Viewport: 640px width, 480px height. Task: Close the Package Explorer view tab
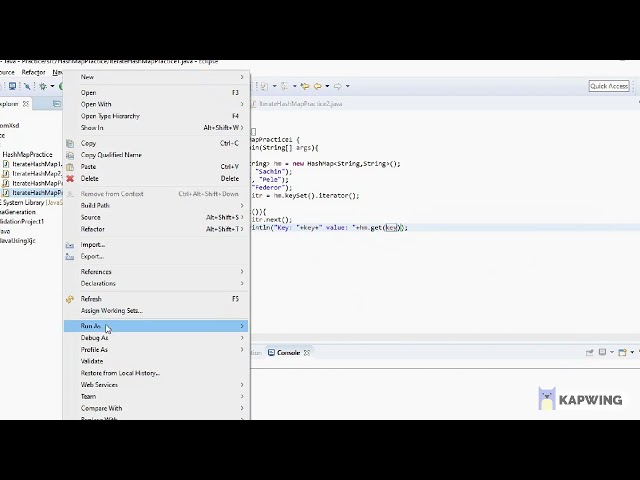point(26,104)
